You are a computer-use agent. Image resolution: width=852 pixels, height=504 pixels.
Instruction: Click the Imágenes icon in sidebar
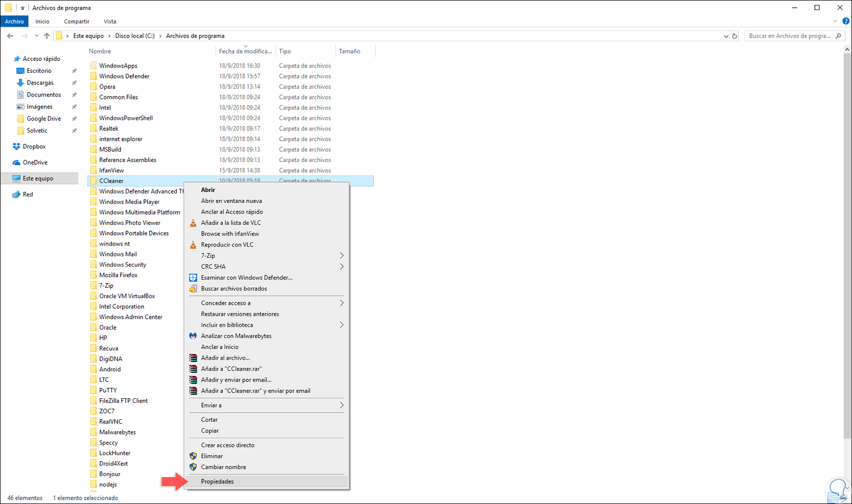[x=21, y=107]
